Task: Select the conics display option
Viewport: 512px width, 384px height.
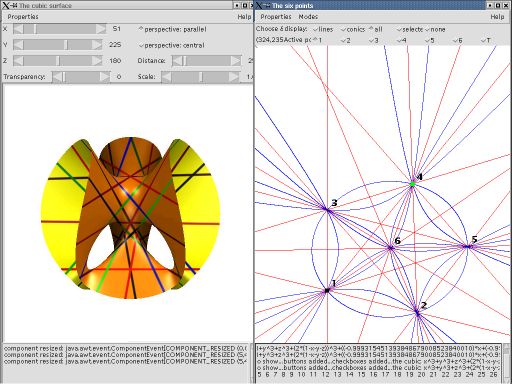Action: [x=353, y=30]
